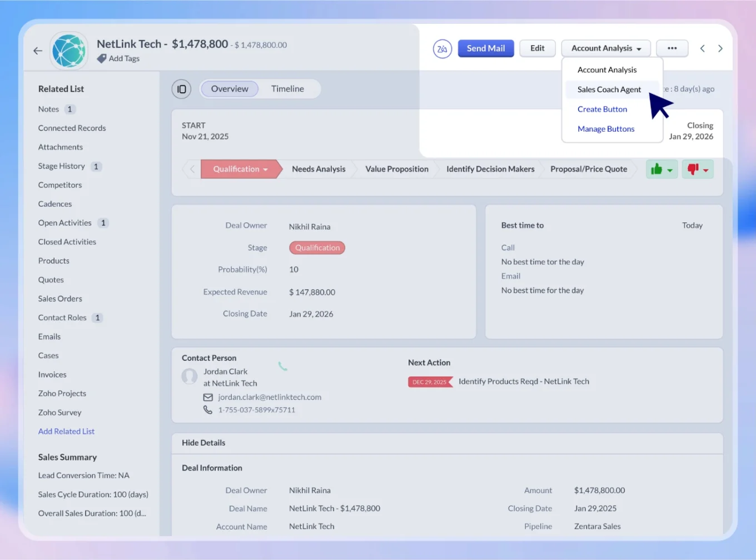The width and height of the screenshot is (756, 560).
Task: Click the phone handset icon by the number
Action: click(x=208, y=410)
